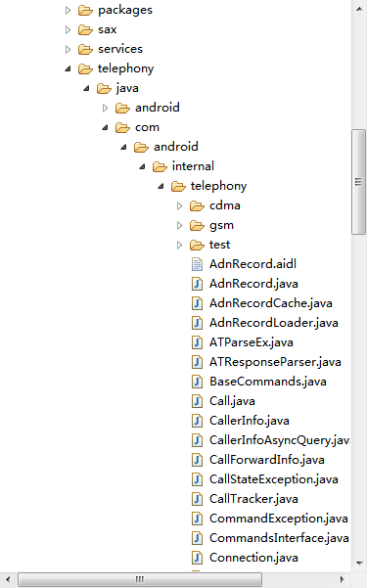This screenshot has width=367, height=588.
Task: Select CallTracker.java file name
Action: 254,499
